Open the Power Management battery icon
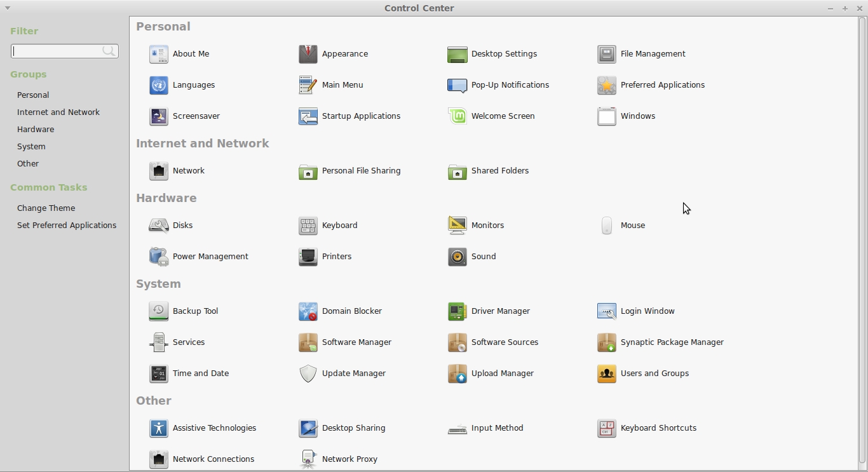 click(158, 257)
